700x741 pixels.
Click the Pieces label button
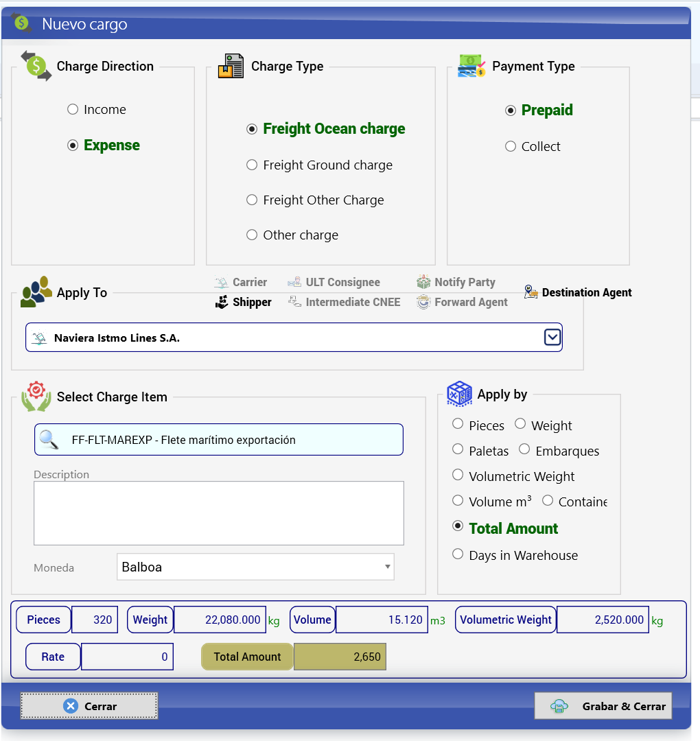(x=43, y=620)
